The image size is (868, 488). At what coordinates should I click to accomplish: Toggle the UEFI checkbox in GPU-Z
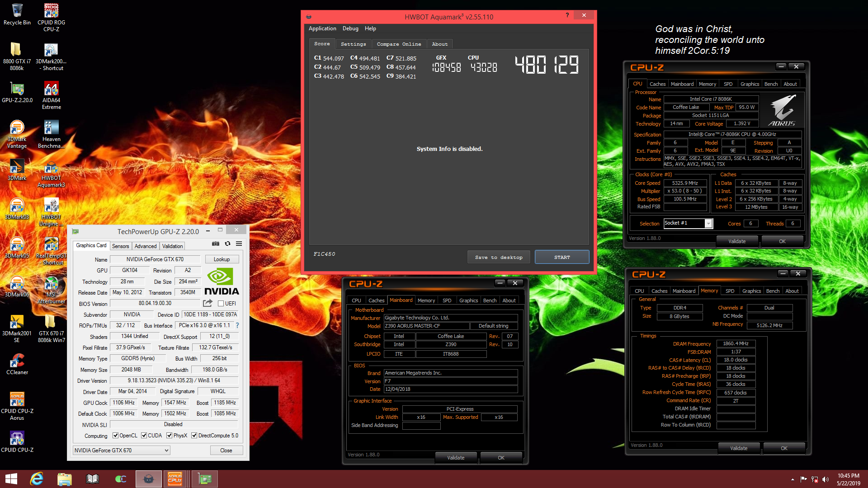click(x=221, y=304)
